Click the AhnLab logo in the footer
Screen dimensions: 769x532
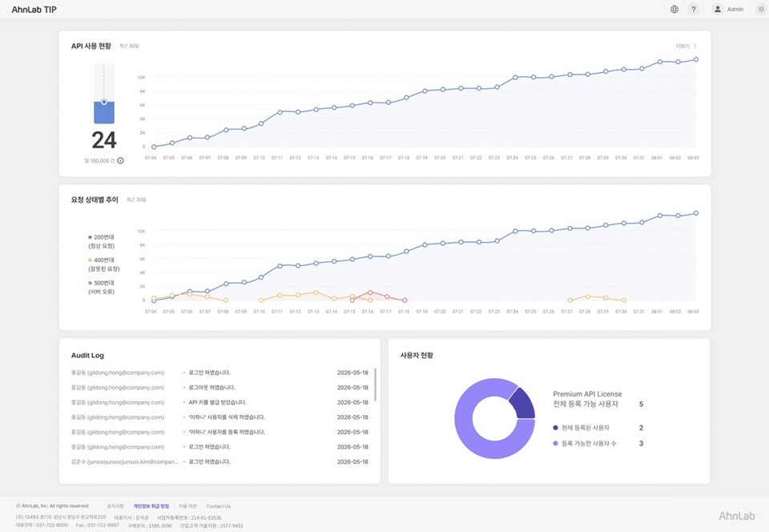(737, 516)
